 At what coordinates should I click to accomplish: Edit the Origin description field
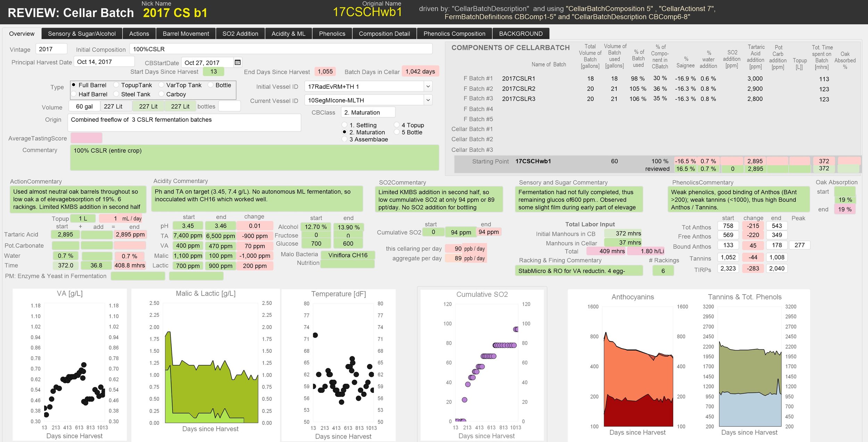click(184, 122)
